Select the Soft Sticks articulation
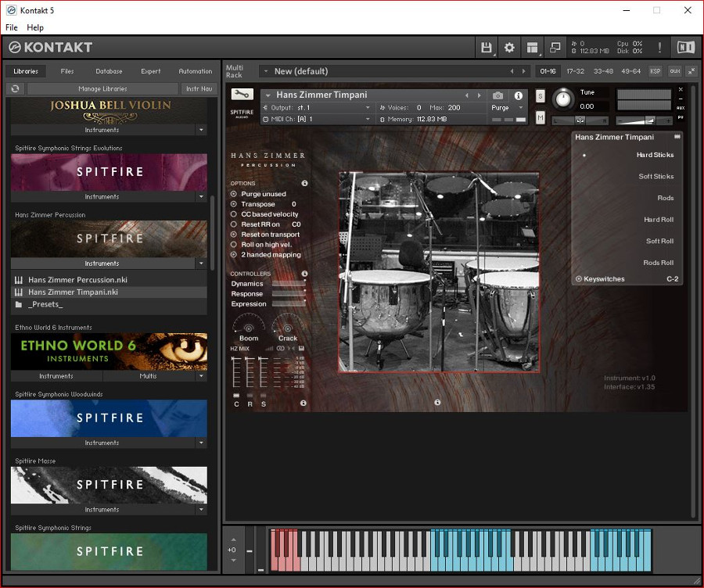The height and width of the screenshot is (588, 704). [656, 177]
